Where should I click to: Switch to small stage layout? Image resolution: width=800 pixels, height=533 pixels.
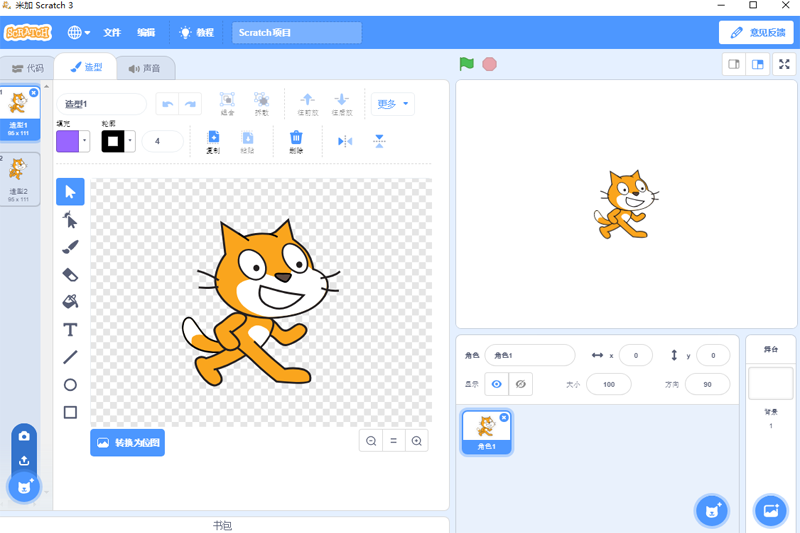click(734, 64)
